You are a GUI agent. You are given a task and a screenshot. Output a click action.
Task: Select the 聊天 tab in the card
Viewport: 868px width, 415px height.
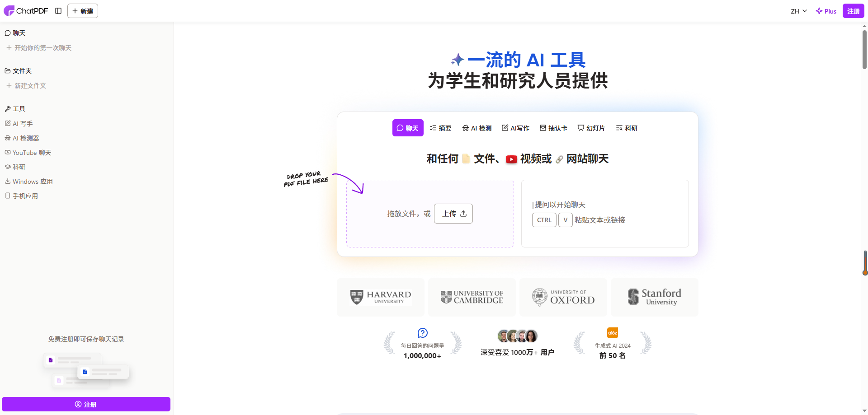point(408,128)
